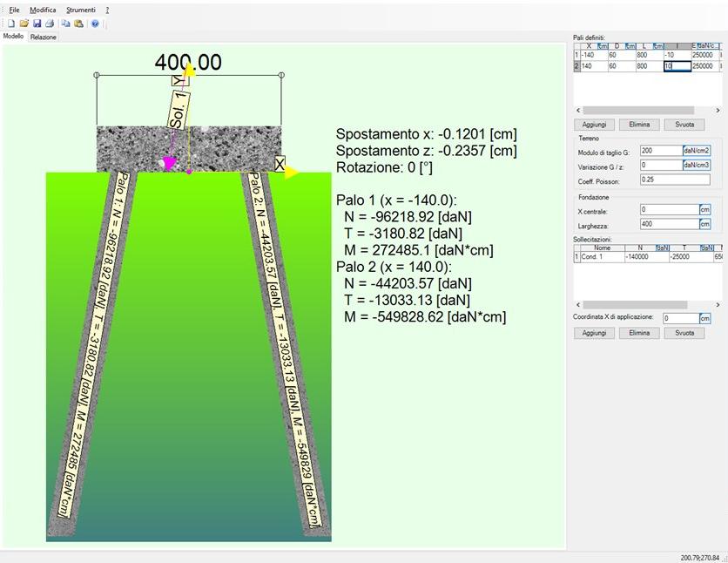Open a file with the folder icon
Viewport: 728px width, 563px height.
(24, 24)
